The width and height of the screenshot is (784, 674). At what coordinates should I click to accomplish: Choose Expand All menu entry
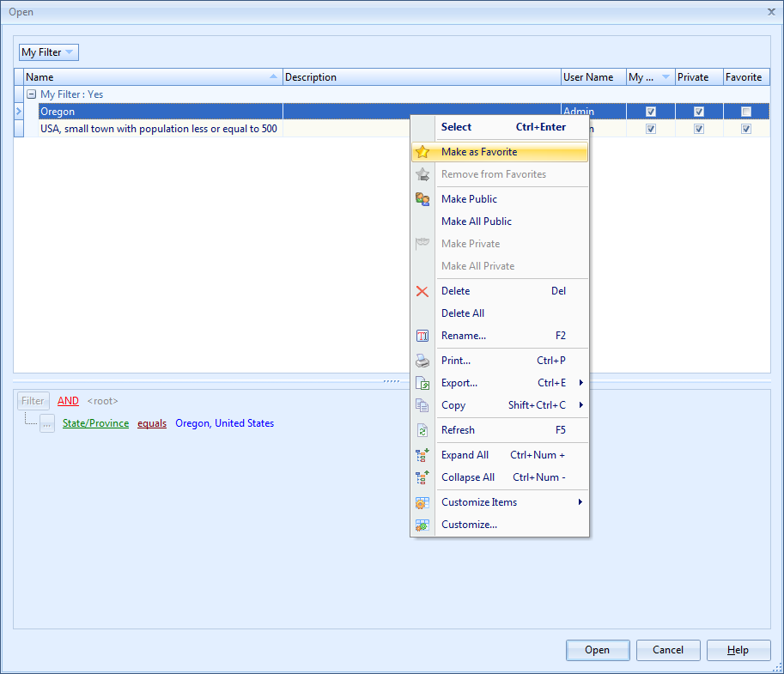tap(500, 455)
